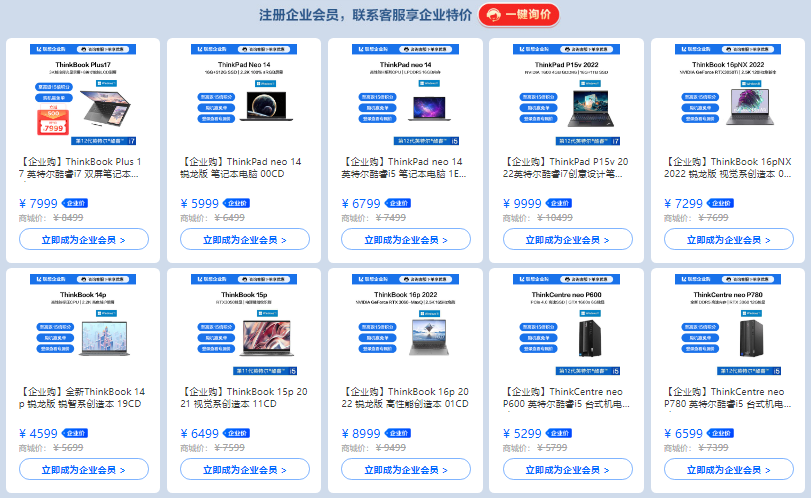Image resolution: width=811 pixels, height=498 pixels.
Task: Click 企业价 tag next to ¥8999
Action: (398, 433)
